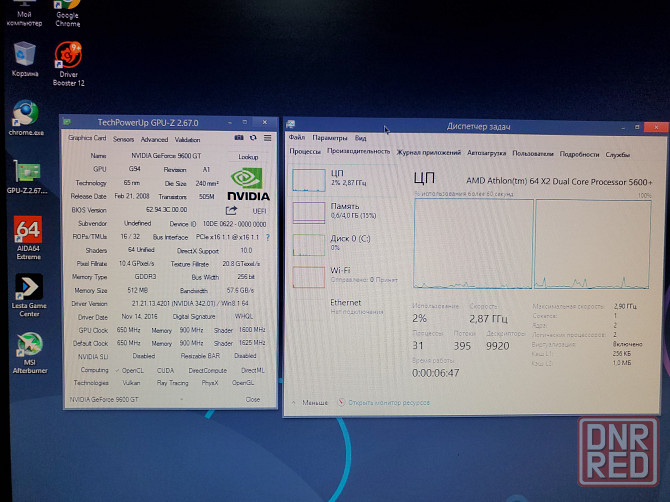Open Параметры menu in Task Manager
Screen dimensions: 670x502
click(x=329, y=138)
